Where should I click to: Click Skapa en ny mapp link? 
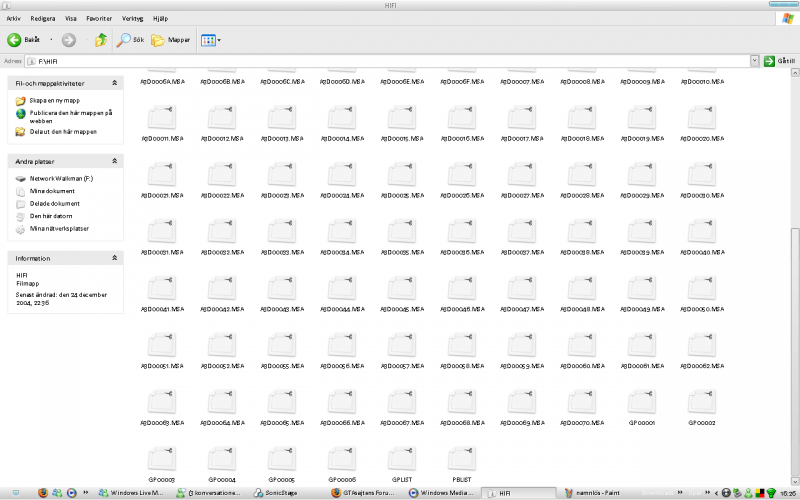54,101
